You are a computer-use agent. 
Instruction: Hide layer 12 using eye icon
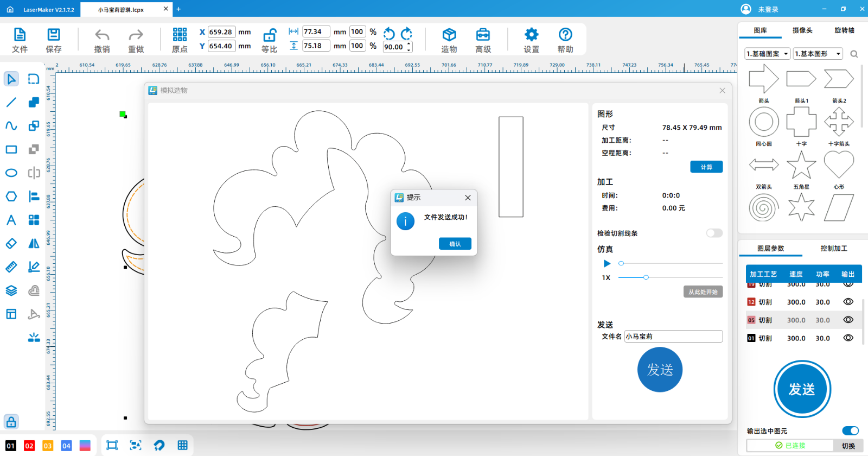[x=848, y=302]
